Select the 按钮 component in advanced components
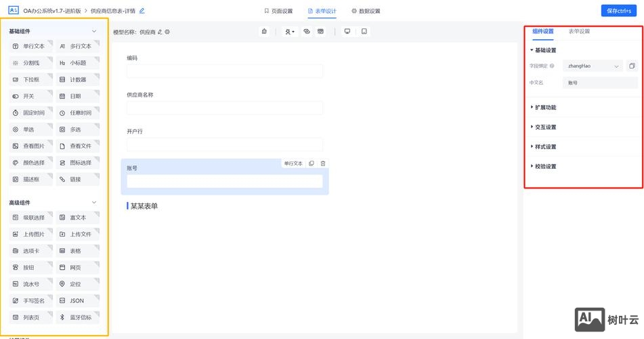This screenshot has height=339, width=644. 32,268
